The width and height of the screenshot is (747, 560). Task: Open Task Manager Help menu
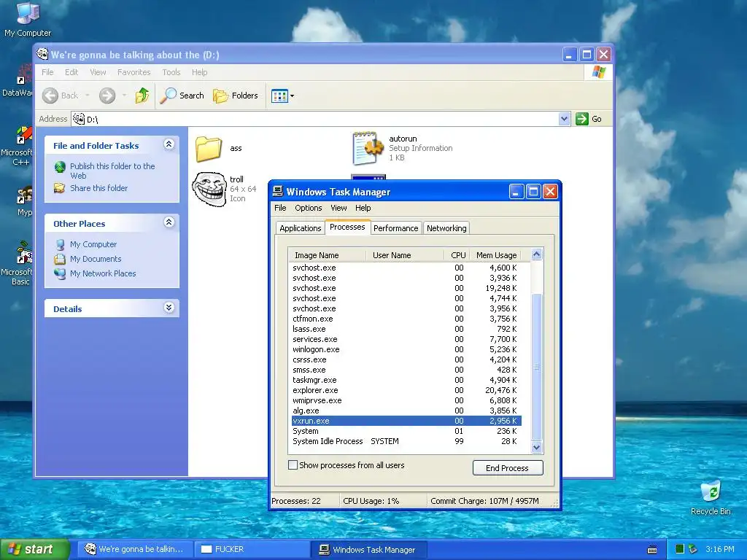point(363,208)
